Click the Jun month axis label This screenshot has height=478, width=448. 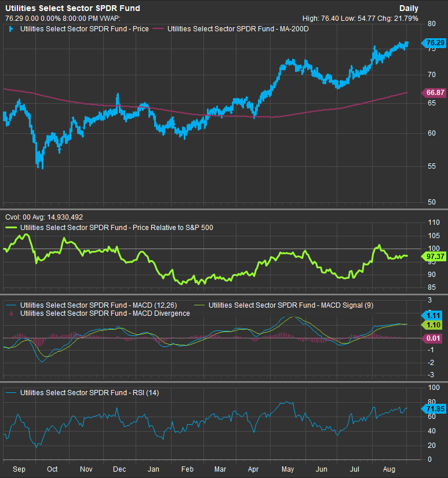322,469
